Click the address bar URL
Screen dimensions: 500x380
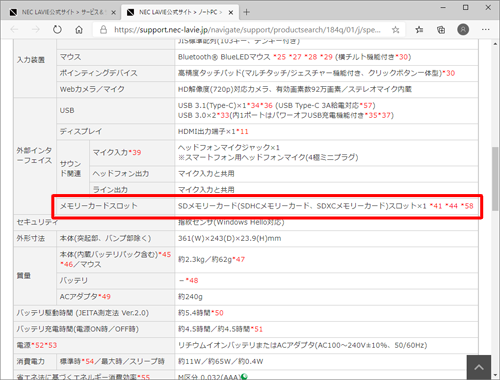point(247,30)
